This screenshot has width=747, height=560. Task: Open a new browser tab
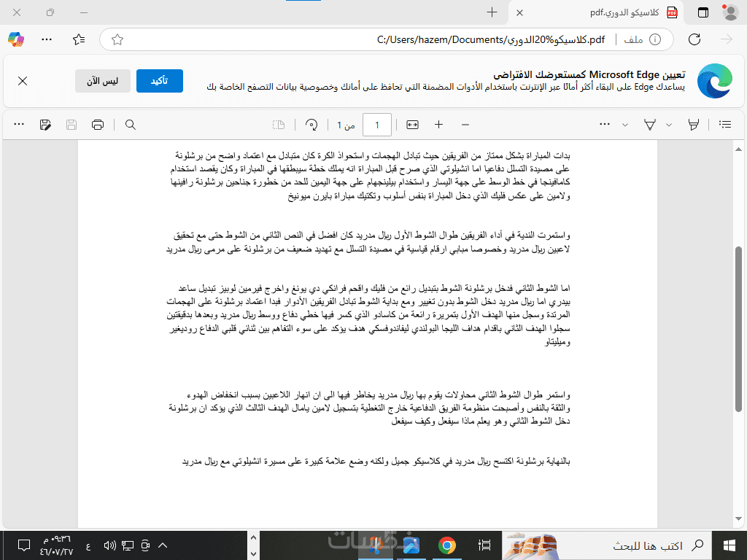pos(492,12)
